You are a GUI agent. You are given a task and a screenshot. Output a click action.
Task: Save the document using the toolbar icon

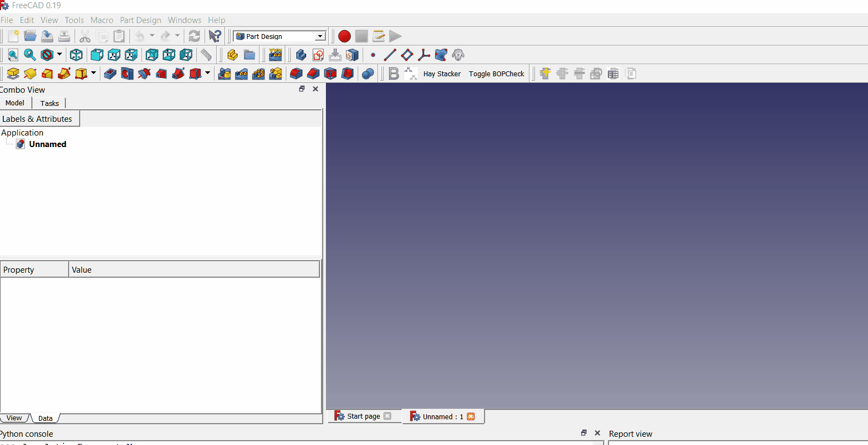(47, 36)
